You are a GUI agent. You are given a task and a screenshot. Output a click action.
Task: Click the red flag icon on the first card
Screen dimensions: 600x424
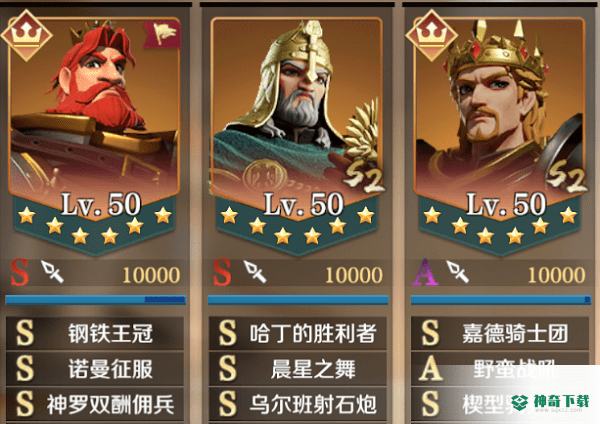coord(162,34)
